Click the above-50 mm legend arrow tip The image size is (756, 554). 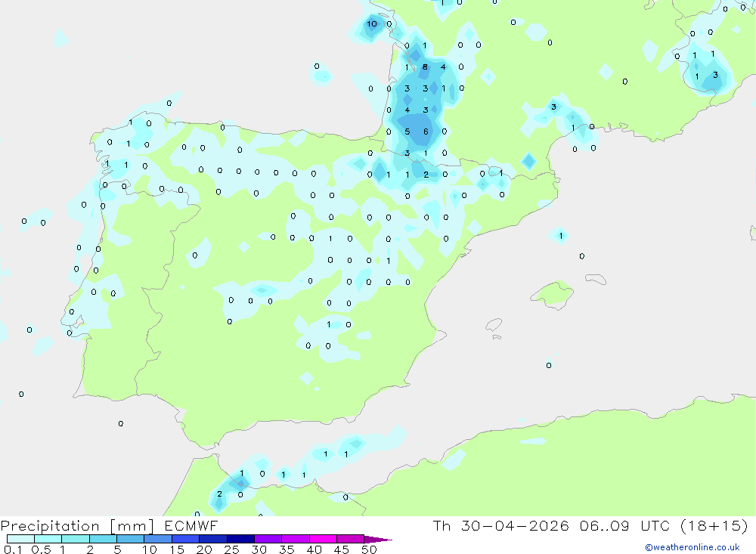click(378, 540)
